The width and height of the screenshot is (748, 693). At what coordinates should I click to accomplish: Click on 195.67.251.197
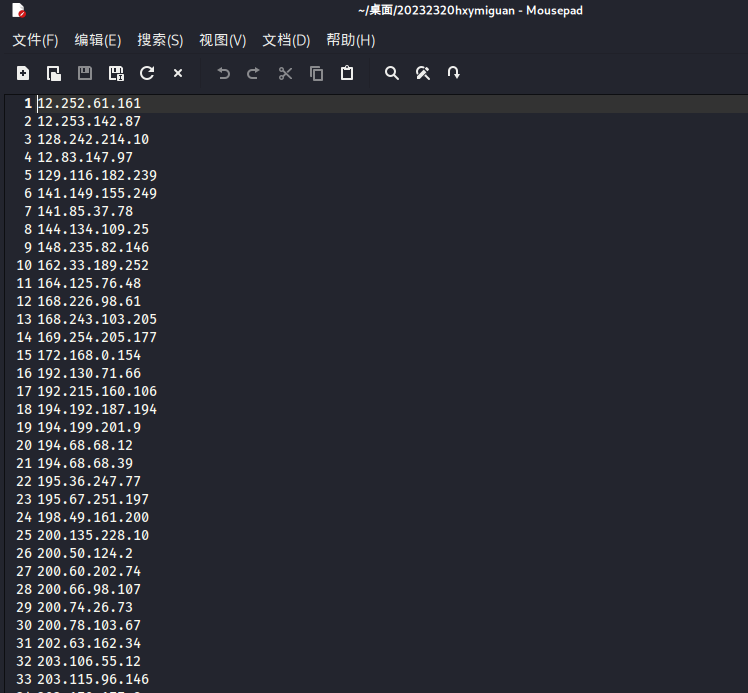pos(93,499)
